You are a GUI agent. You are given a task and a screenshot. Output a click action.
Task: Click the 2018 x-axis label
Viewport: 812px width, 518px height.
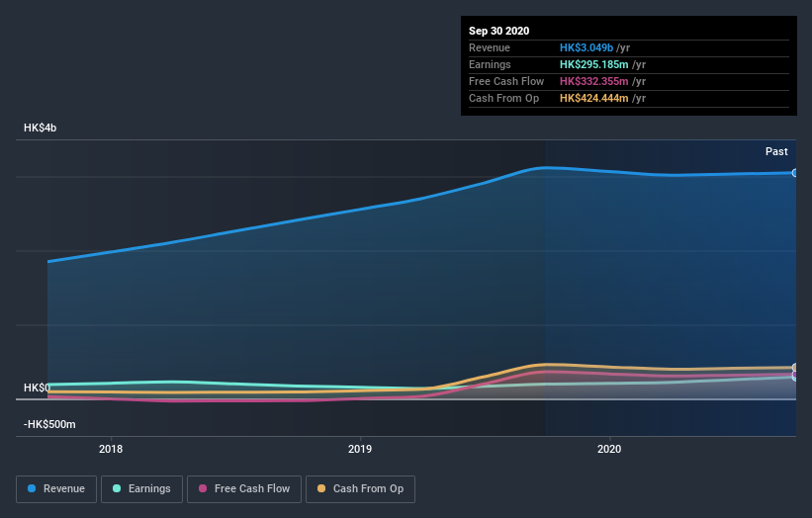[111, 449]
